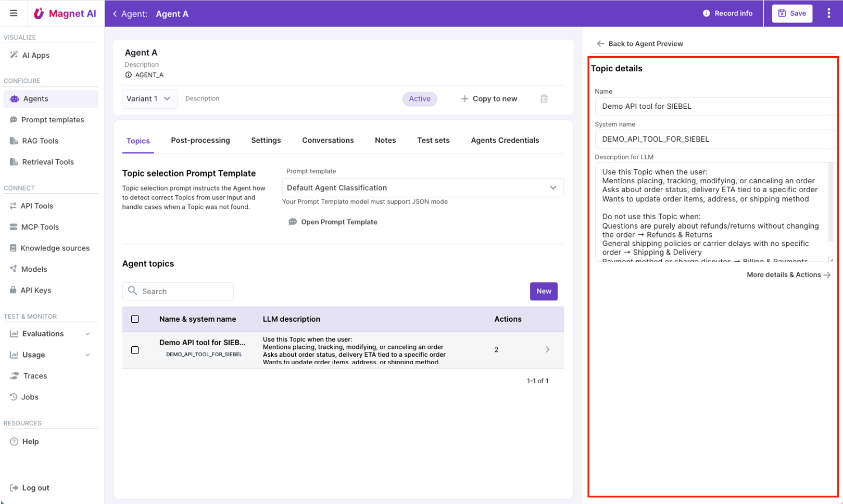The width and height of the screenshot is (843, 504).
Task: Go back using the header arrow
Action: tap(115, 14)
